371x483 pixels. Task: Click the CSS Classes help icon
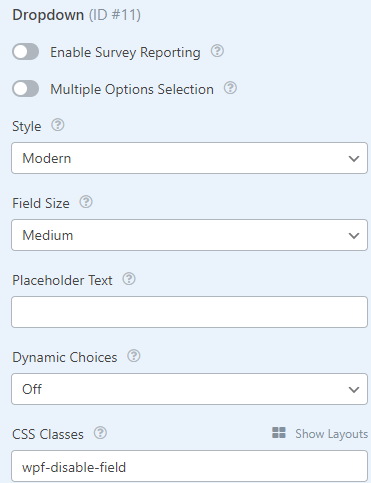tap(100, 433)
